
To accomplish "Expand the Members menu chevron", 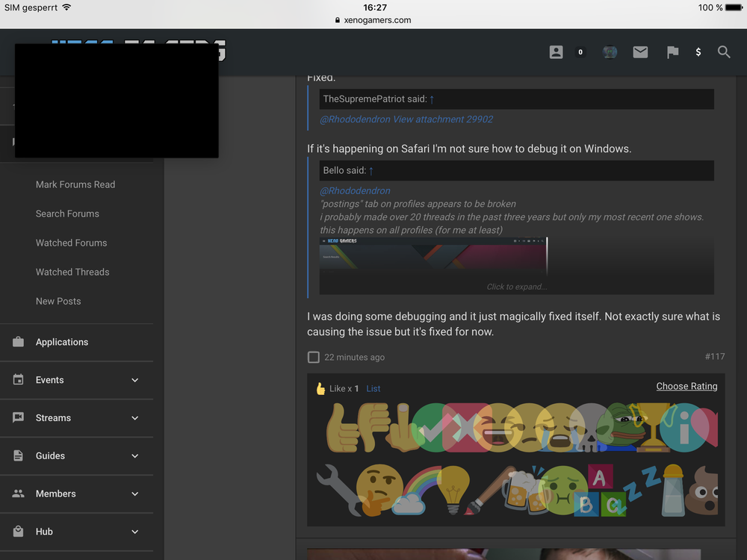I will click(134, 494).
